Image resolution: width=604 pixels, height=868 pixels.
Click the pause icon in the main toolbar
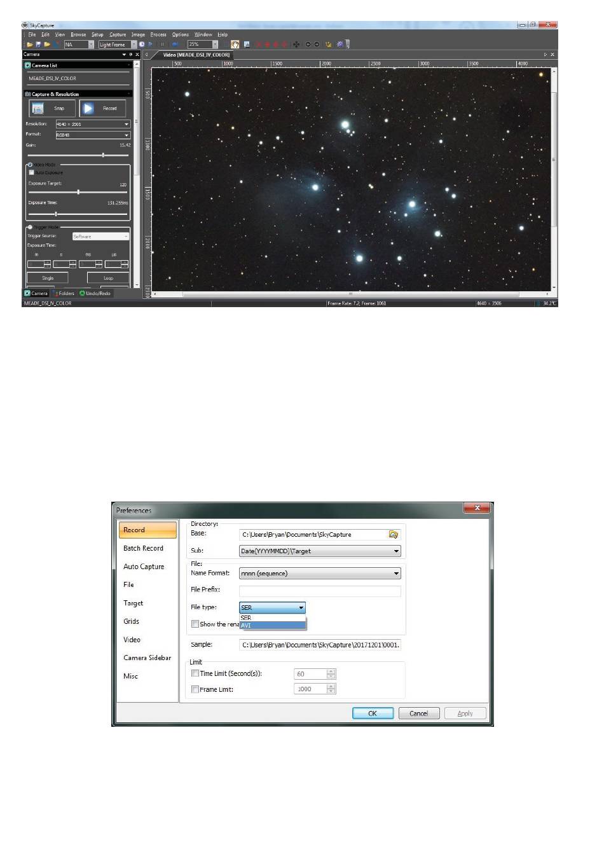click(162, 45)
